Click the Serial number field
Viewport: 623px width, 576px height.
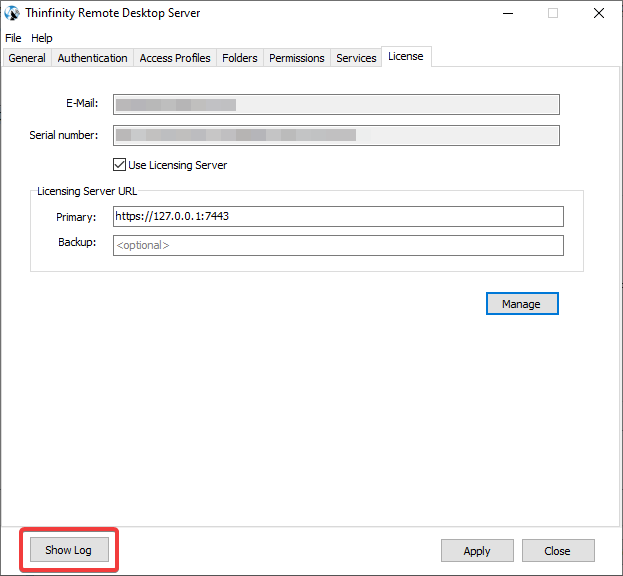[336, 135]
